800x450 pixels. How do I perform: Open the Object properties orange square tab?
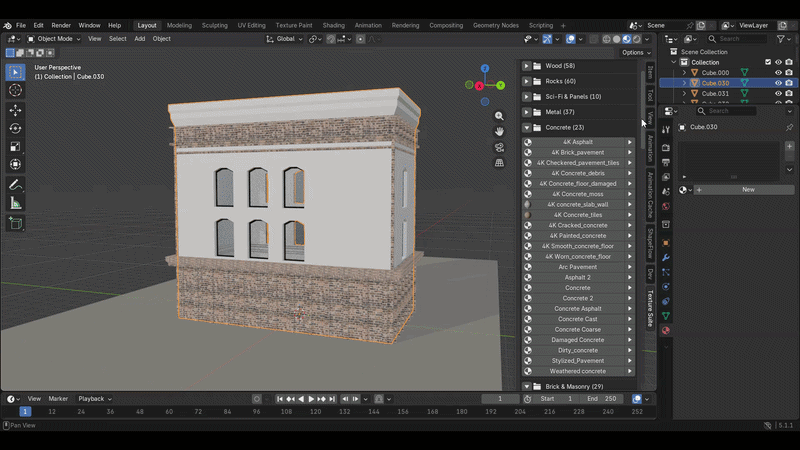pyautogui.click(x=666, y=243)
